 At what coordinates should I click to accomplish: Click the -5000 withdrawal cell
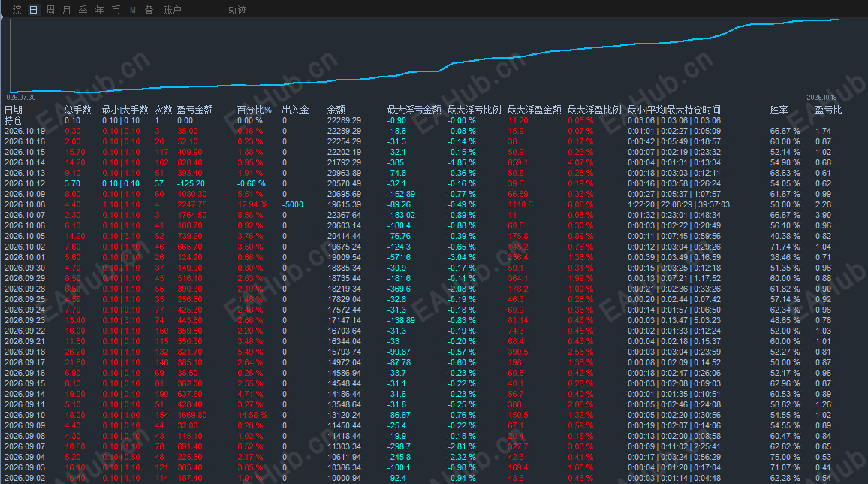coord(293,205)
